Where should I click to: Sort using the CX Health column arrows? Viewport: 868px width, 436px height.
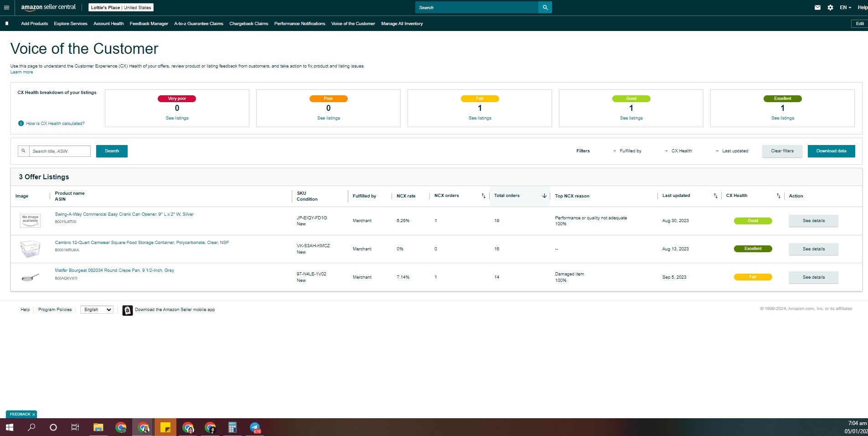pos(779,196)
